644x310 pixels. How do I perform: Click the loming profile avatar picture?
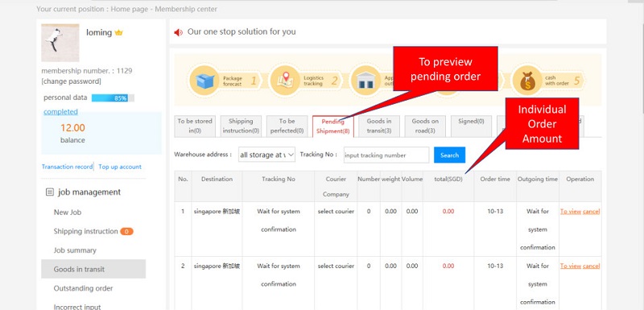(60, 43)
